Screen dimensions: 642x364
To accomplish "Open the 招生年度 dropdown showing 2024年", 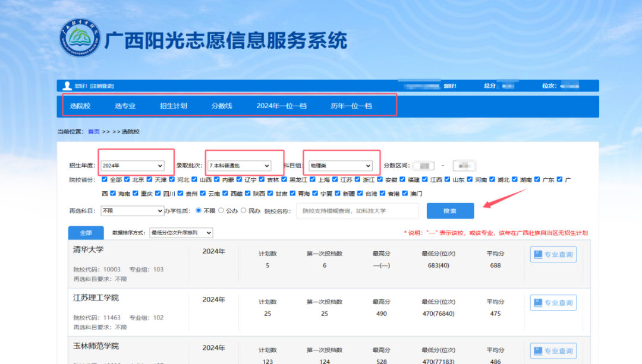I will click(x=132, y=166).
